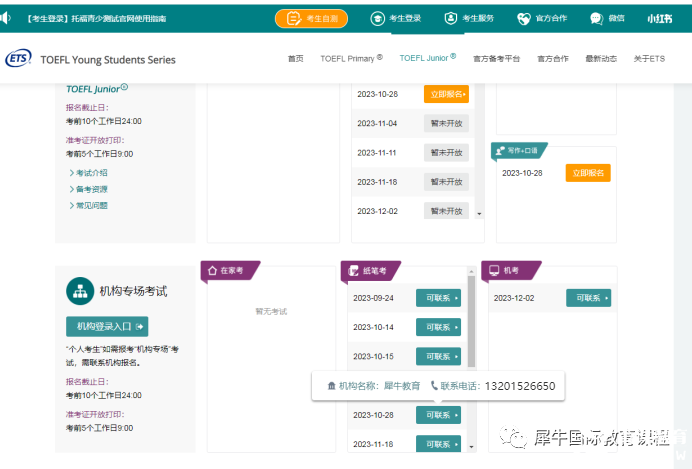The image size is (692, 469).
Task: Click 可联系 for 2023-10-14
Action: point(438,327)
